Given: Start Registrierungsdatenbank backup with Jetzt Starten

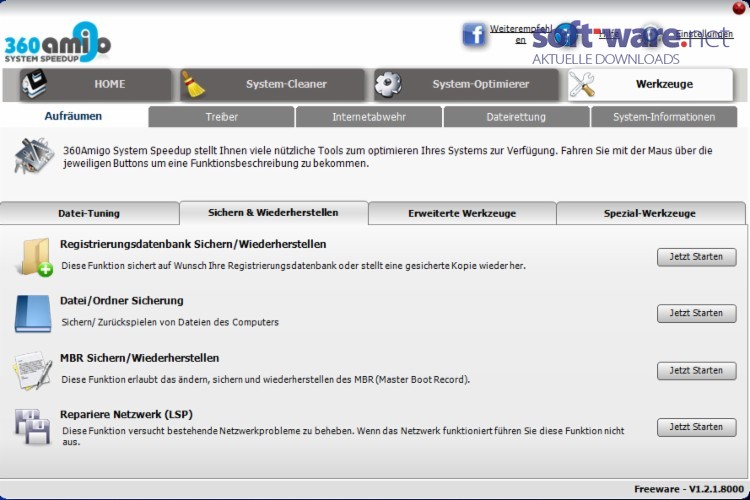Looking at the screenshot, I should coord(696,257).
